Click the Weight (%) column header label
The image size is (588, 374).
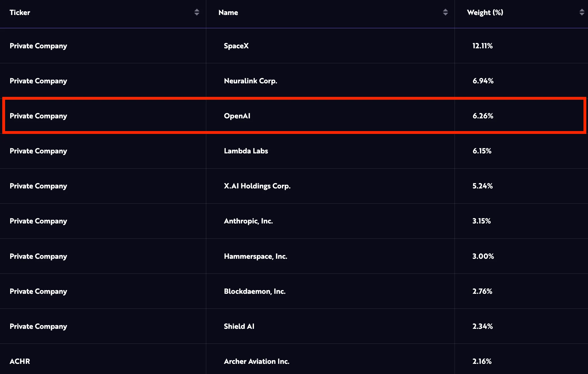(x=485, y=12)
